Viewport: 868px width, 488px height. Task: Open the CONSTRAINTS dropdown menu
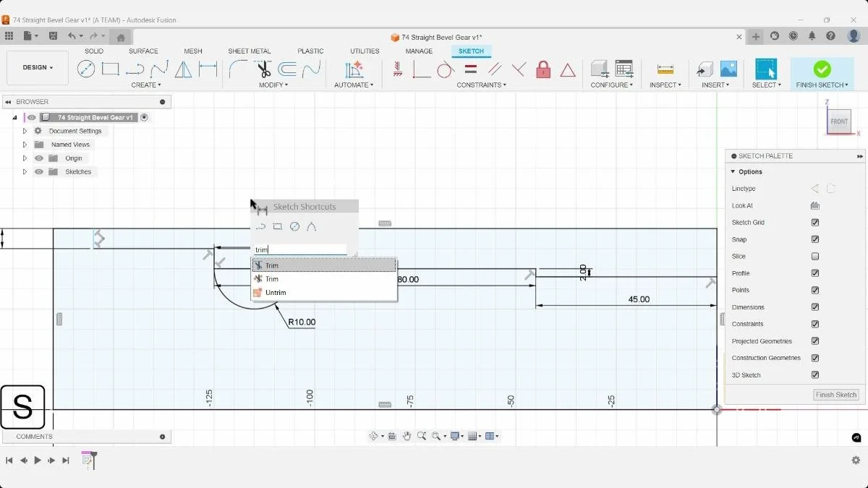pyautogui.click(x=481, y=85)
